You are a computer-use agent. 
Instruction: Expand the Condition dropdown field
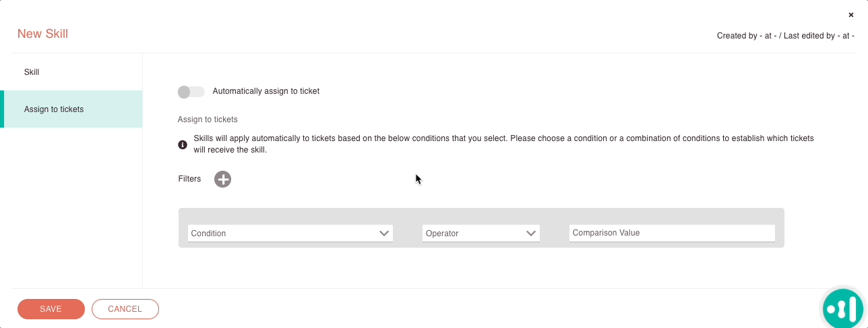(x=290, y=234)
